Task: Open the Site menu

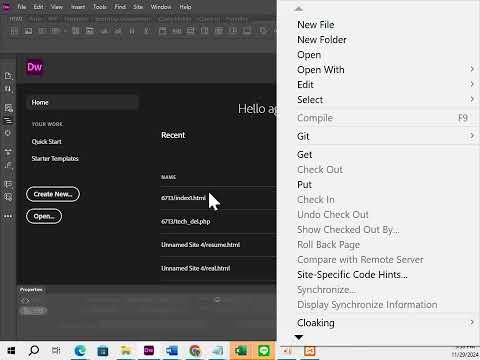Action: [138, 7]
